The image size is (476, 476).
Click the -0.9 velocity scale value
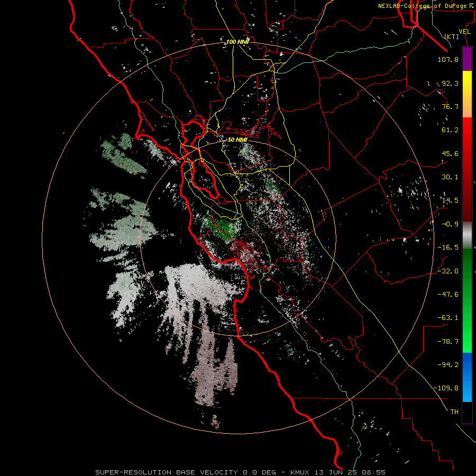tap(450, 224)
